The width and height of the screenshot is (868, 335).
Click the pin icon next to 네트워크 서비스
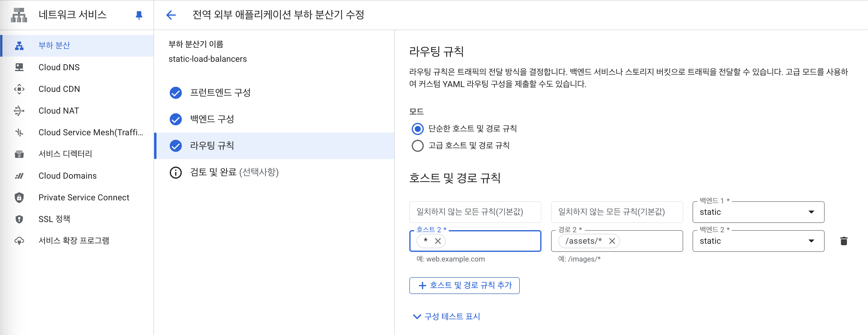(x=139, y=15)
